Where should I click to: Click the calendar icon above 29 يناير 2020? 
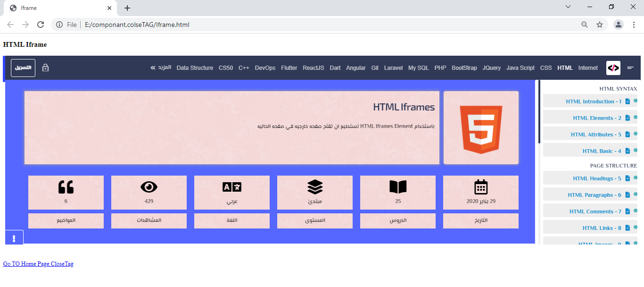(x=481, y=187)
